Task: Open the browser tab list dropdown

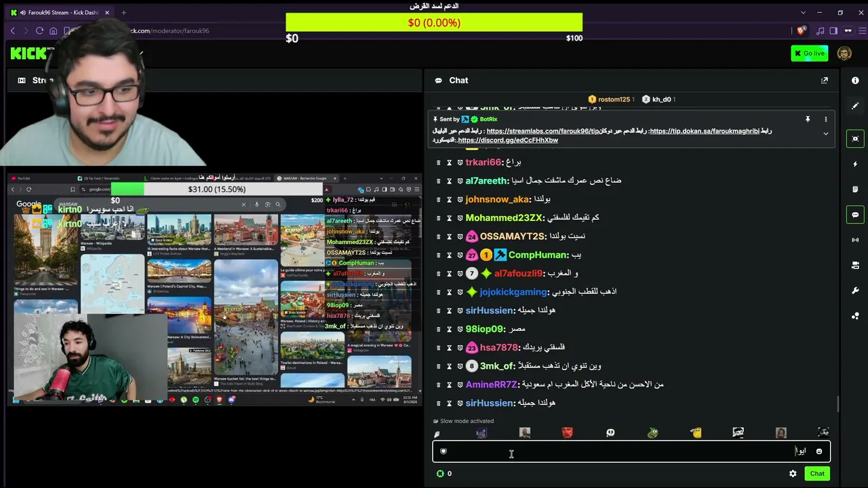Action: coord(803,12)
